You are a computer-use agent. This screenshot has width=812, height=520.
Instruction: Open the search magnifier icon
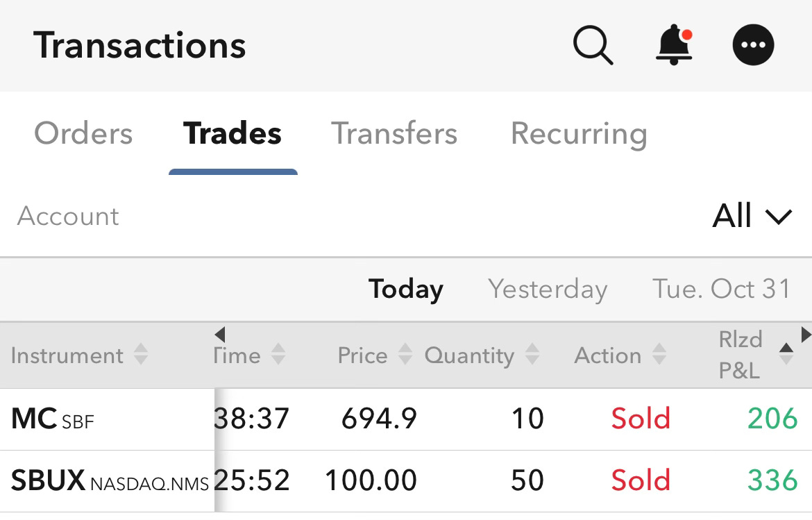click(x=593, y=46)
